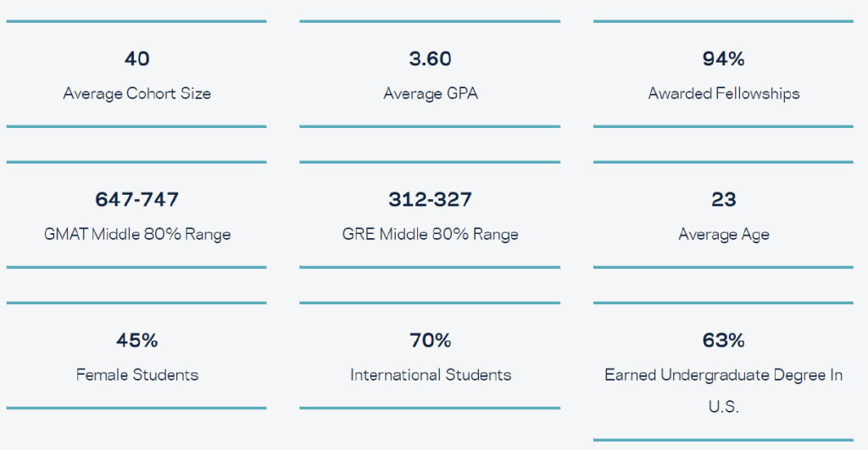Image resolution: width=868 pixels, height=450 pixels.
Task: Click the 94% fellowship figure
Action: [x=723, y=58]
